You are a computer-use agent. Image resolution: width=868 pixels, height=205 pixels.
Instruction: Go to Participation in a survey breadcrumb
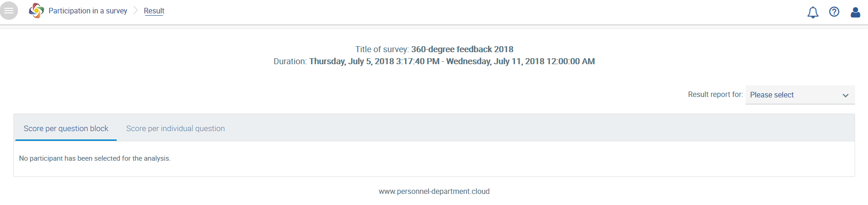(88, 11)
